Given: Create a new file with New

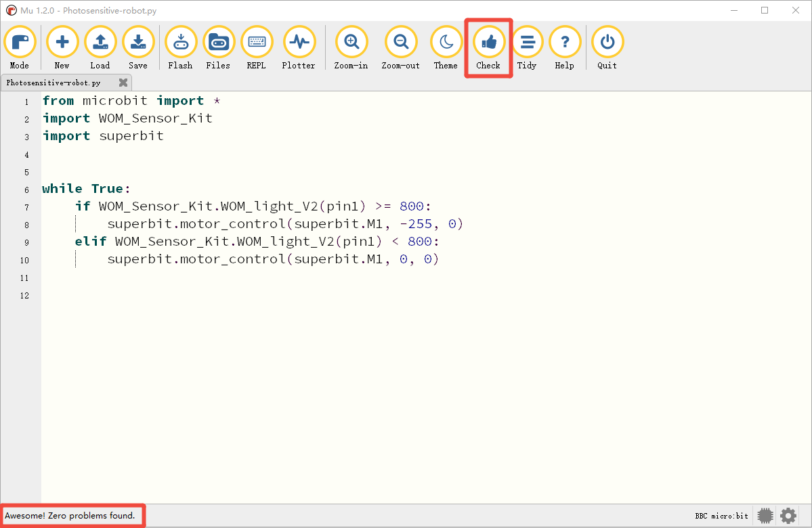Looking at the screenshot, I should tap(62, 47).
